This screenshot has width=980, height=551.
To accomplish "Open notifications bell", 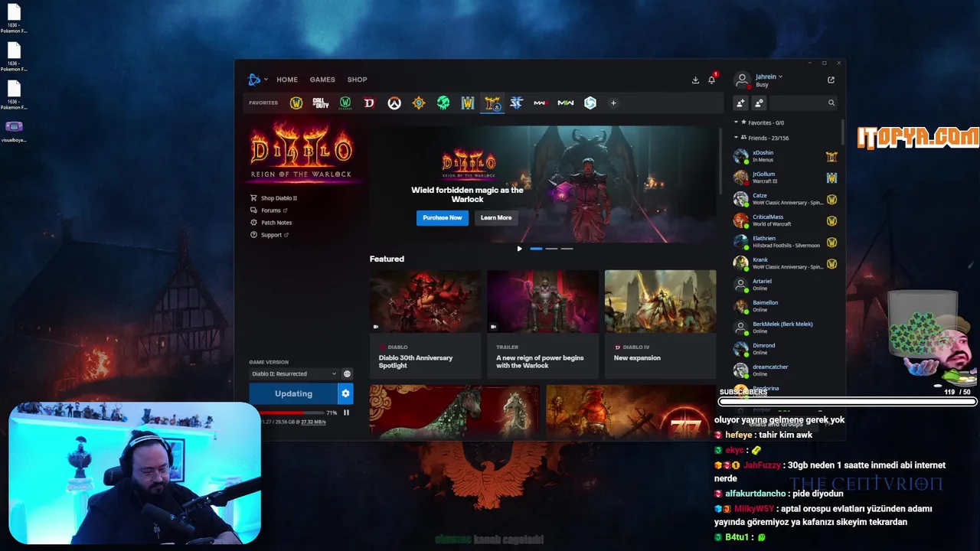I will [x=711, y=80].
